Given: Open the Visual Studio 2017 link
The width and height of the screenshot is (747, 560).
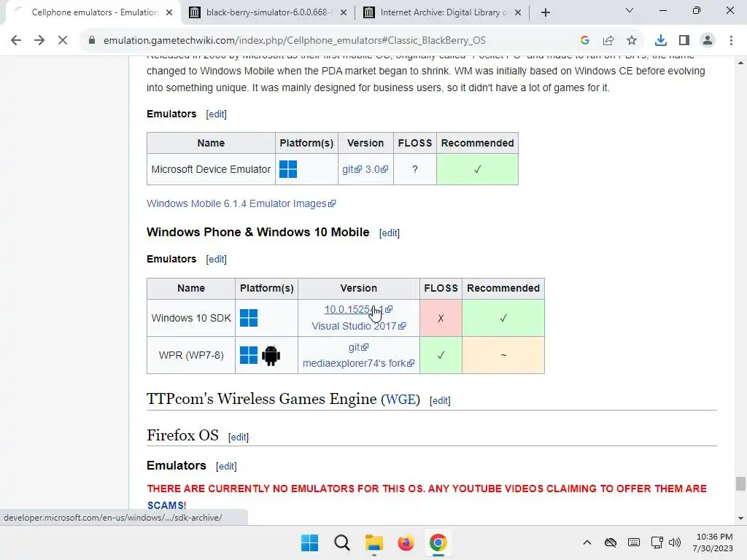Looking at the screenshot, I should click(x=358, y=326).
